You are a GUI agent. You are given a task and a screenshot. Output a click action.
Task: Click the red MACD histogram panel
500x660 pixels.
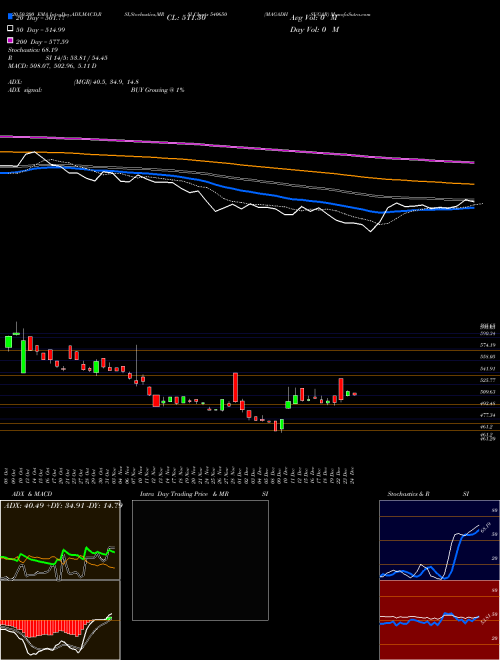point(60,620)
